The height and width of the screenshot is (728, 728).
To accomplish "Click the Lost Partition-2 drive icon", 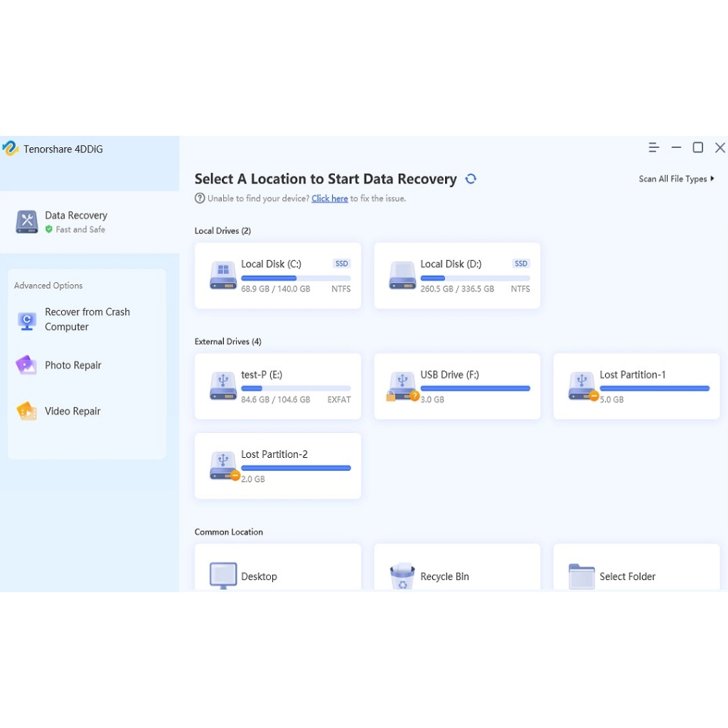I will tap(224, 466).
